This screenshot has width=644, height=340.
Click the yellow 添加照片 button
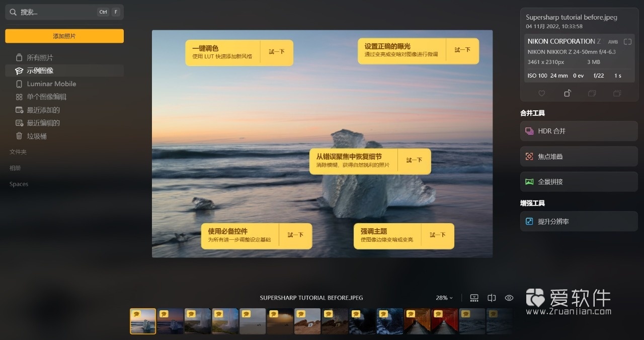point(64,36)
